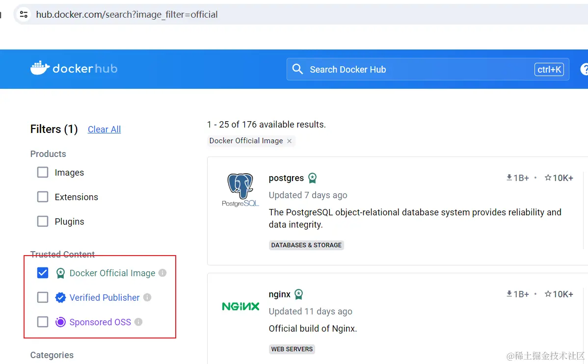Click the Sponsored OSS label text

tap(100, 322)
